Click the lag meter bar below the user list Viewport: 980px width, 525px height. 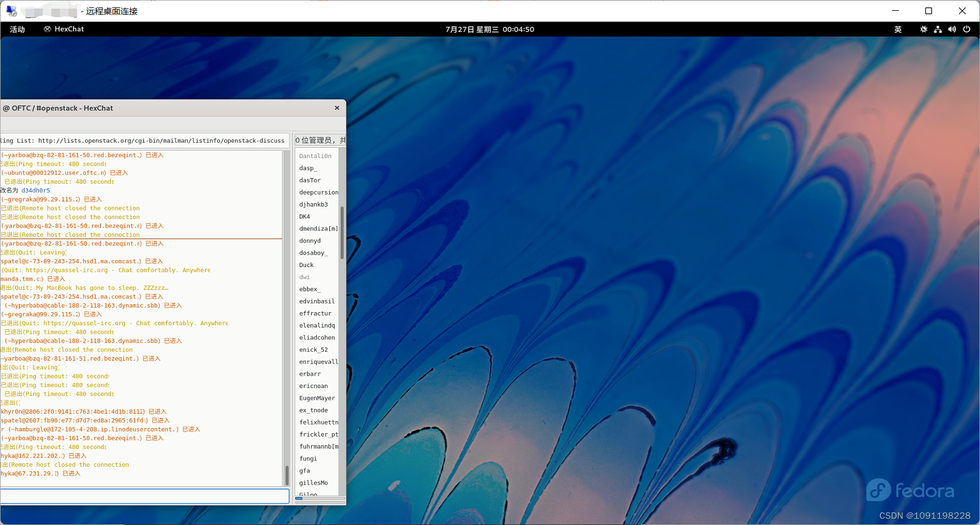tap(320, 498)
